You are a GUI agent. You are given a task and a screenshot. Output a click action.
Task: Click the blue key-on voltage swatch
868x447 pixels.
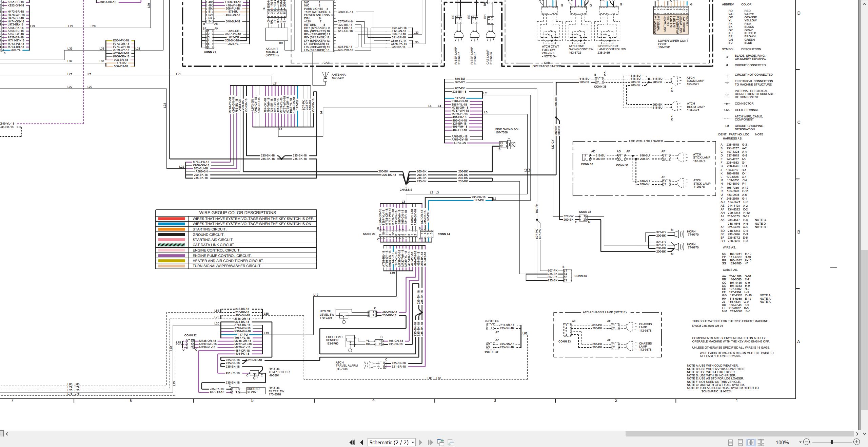[x=172, y=224]
